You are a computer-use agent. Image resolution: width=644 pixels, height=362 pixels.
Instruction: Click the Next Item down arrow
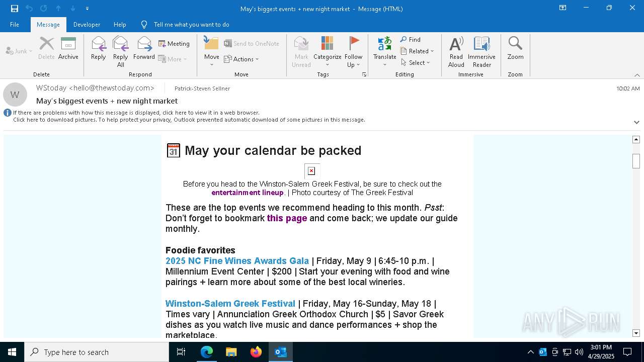73,9
